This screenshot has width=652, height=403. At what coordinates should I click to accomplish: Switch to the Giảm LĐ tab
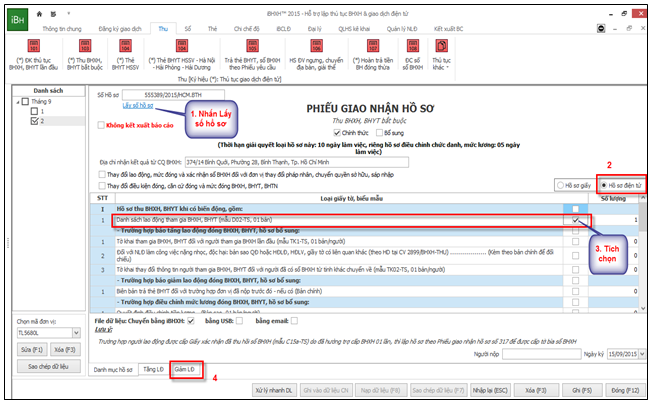[184, 369]
